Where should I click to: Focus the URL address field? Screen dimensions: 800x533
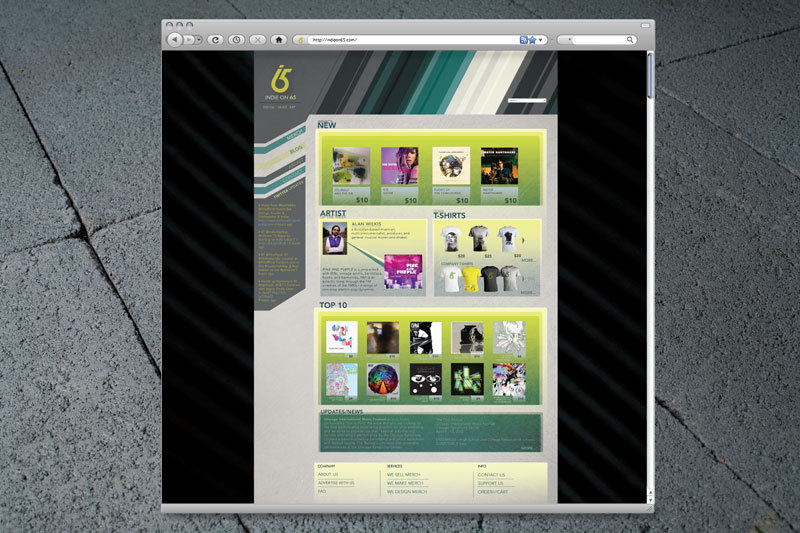pos(413,40)
